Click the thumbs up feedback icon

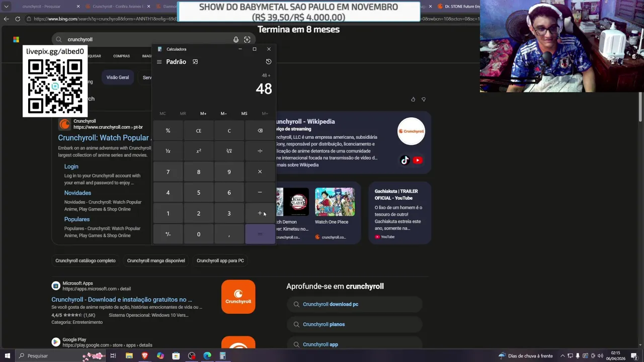pos(413,100)
